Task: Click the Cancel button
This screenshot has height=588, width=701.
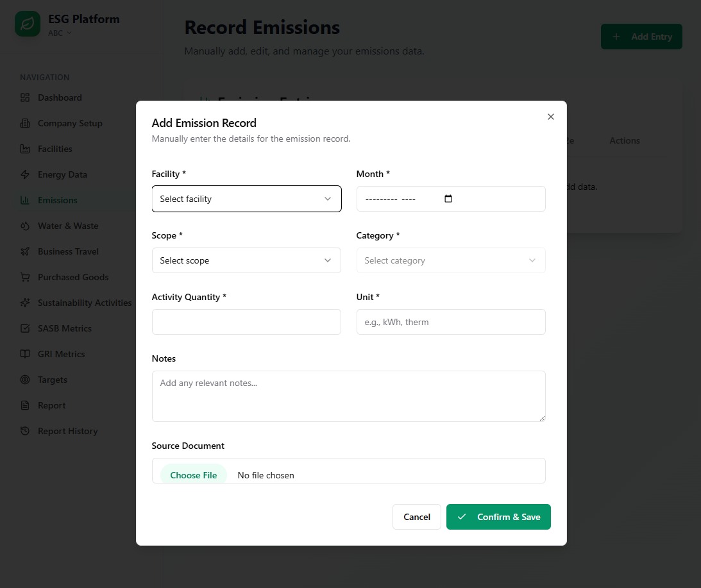Action: 416,517
